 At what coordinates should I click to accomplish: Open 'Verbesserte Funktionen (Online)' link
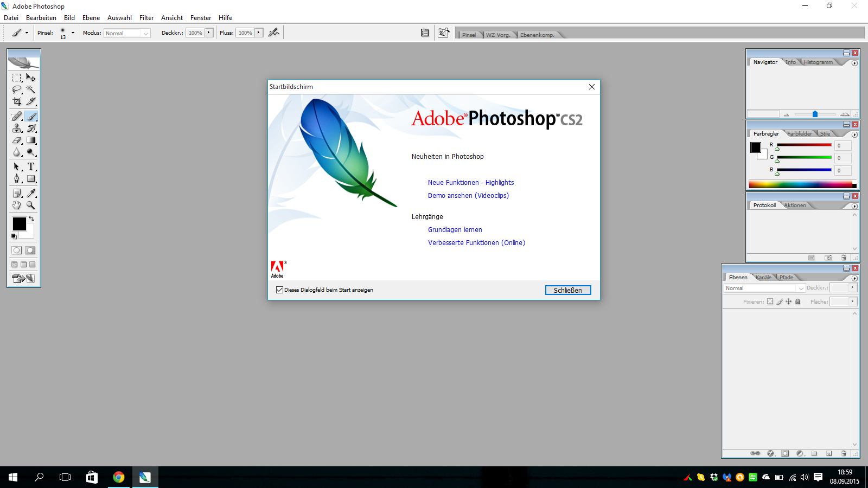[x=476, y=243]
